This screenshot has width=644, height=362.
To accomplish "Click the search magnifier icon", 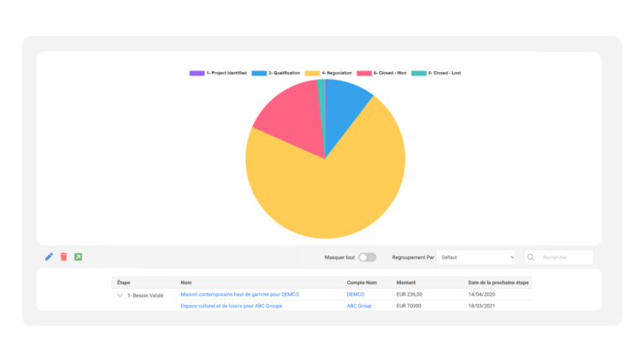I will click(531, 257).
